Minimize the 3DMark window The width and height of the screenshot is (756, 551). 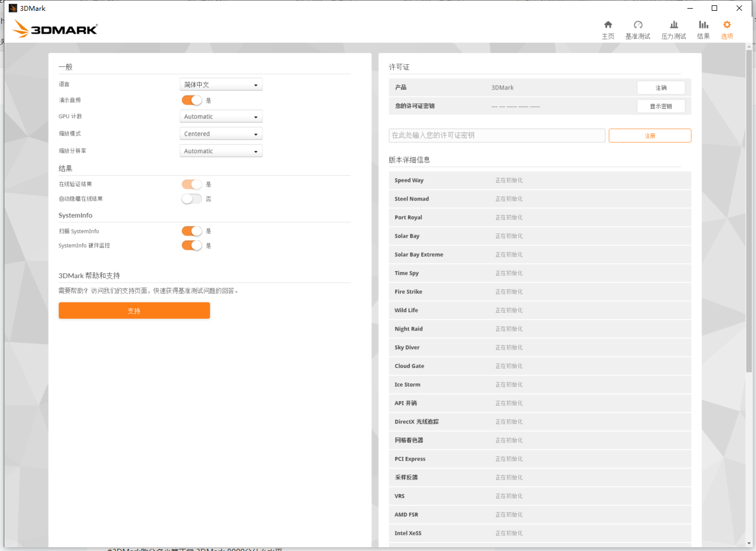690,8
